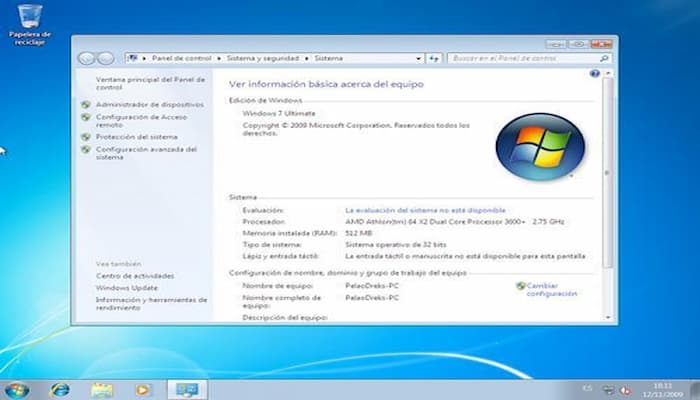
Task: Open Administrador de dispositivos link
Action: pyautogui.click(x=150, y=104)
